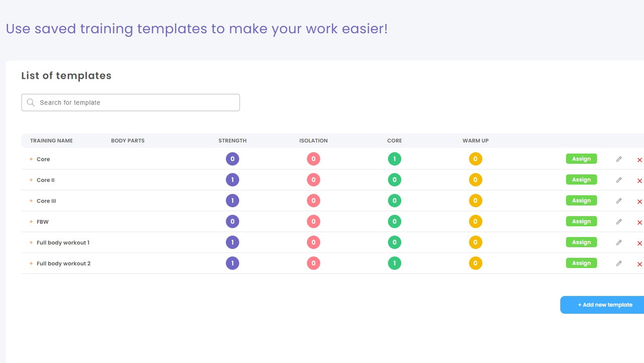Click the search magnifier icon
The image size is (644, 363).
31,102
